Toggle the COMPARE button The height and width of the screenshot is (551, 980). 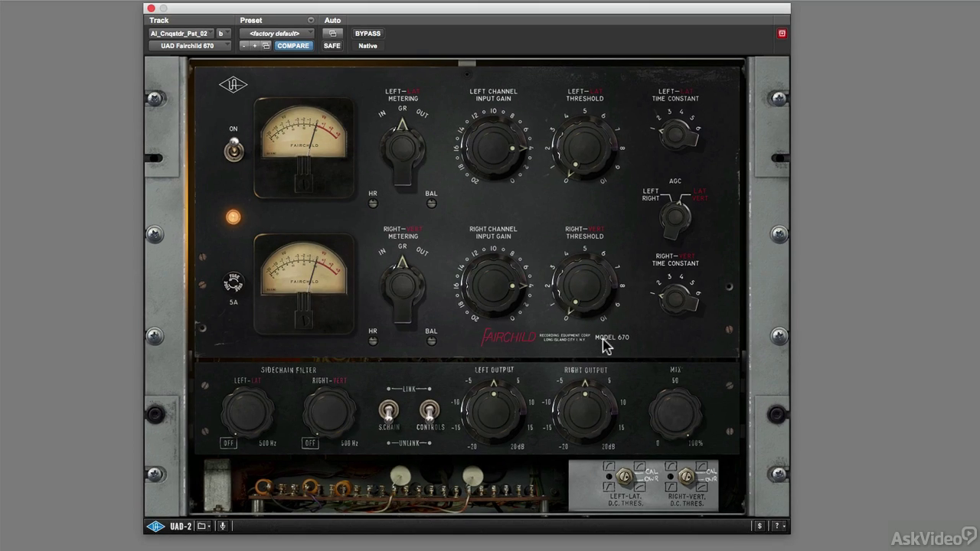[293, 46]
